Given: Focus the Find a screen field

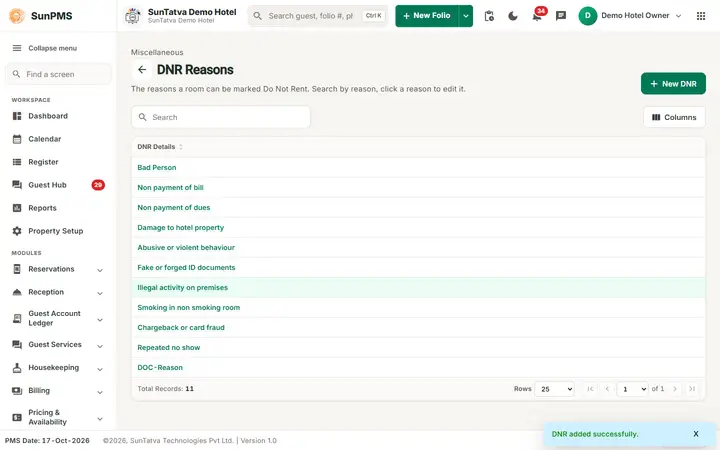Looking at the screenshot, I should [58, 74].
